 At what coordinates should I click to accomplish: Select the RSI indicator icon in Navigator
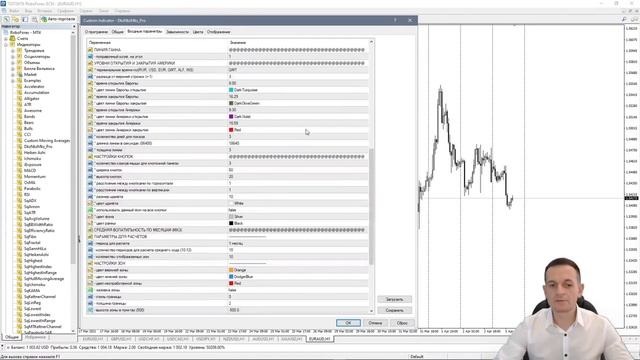[x=19, y=195]
